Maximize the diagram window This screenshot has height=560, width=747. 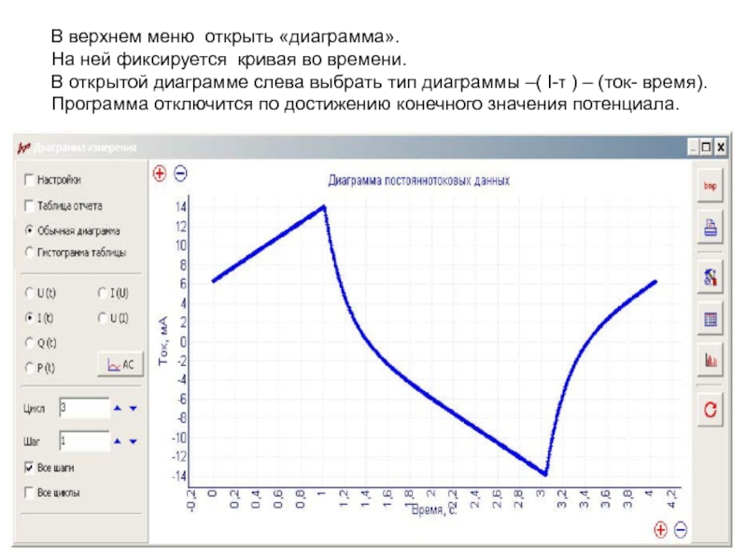(x=707, y=147)
